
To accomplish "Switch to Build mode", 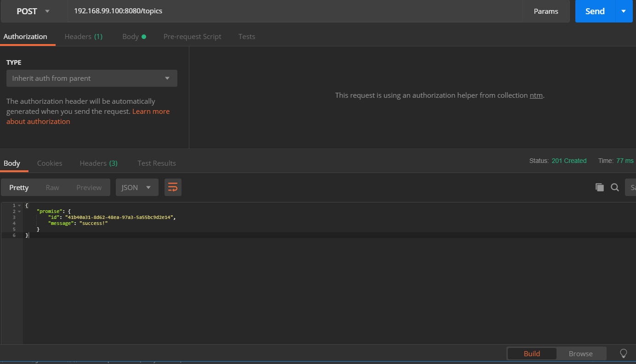I will (x=532, y=353).
